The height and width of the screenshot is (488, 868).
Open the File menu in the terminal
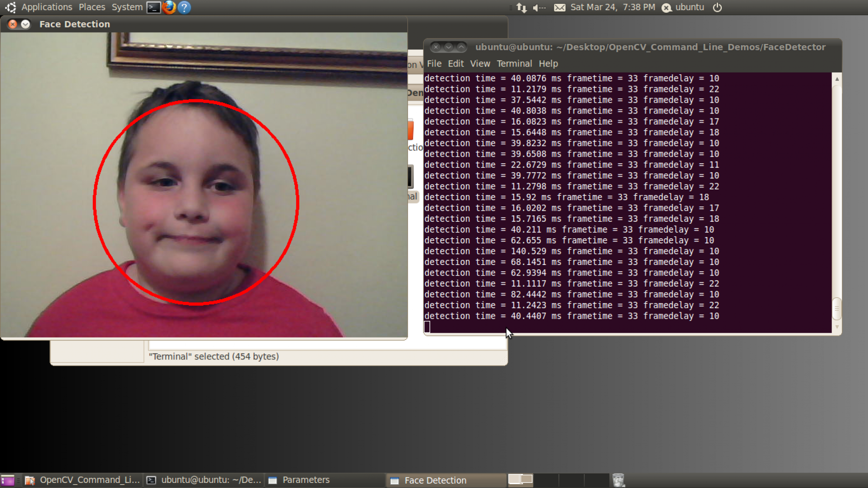click(434, 63)
